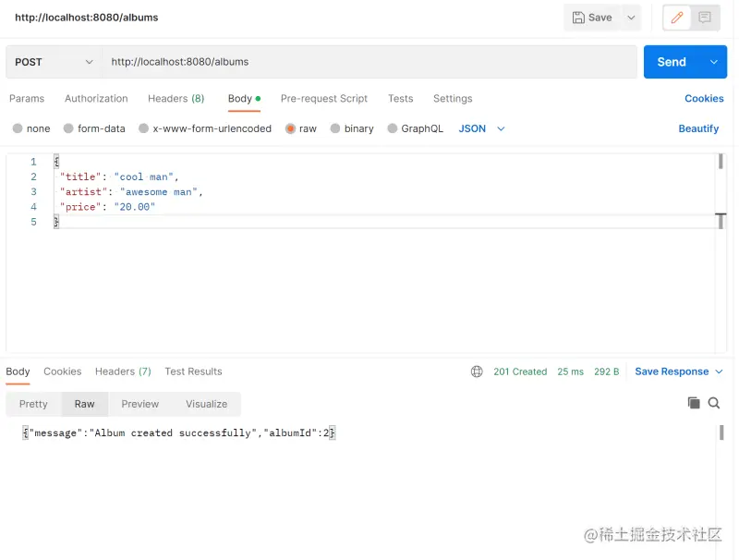The width and height of the screenshot is (739, 560).
Task: Click line number 5 in the editor
Action: coord(33,222)
